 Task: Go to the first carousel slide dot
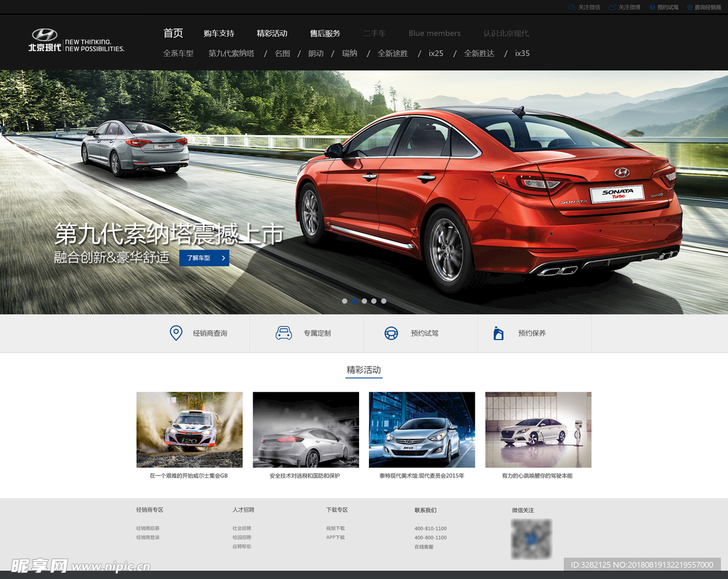(x=345, y=301)
